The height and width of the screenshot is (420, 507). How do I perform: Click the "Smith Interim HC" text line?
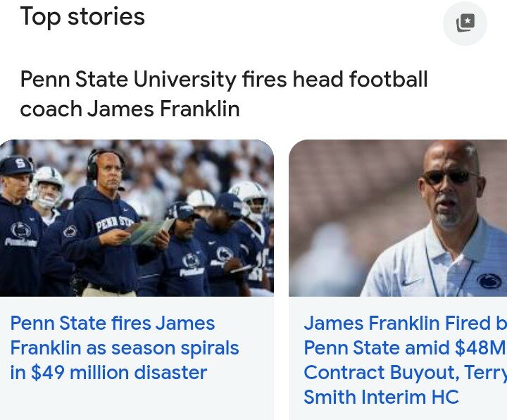[x=381, y=397]
